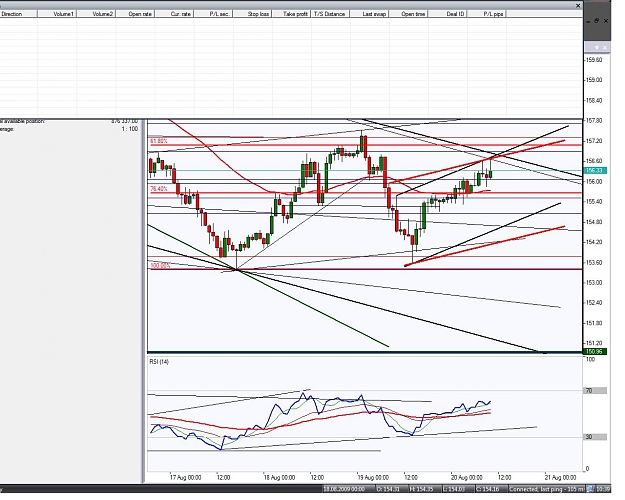Click the P/L sec. column header
This screenshot has height=500, width=625.
click(213, 14)
